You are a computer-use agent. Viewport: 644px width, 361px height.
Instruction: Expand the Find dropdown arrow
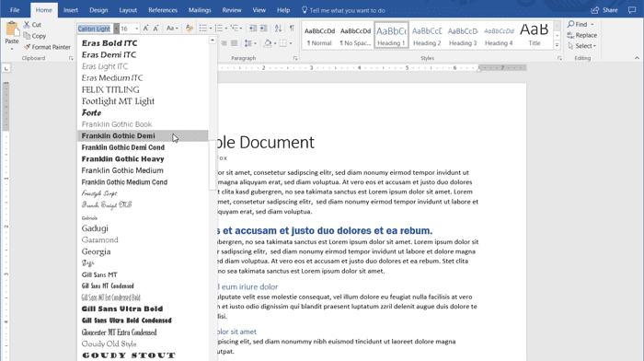[x=592, y=24]
